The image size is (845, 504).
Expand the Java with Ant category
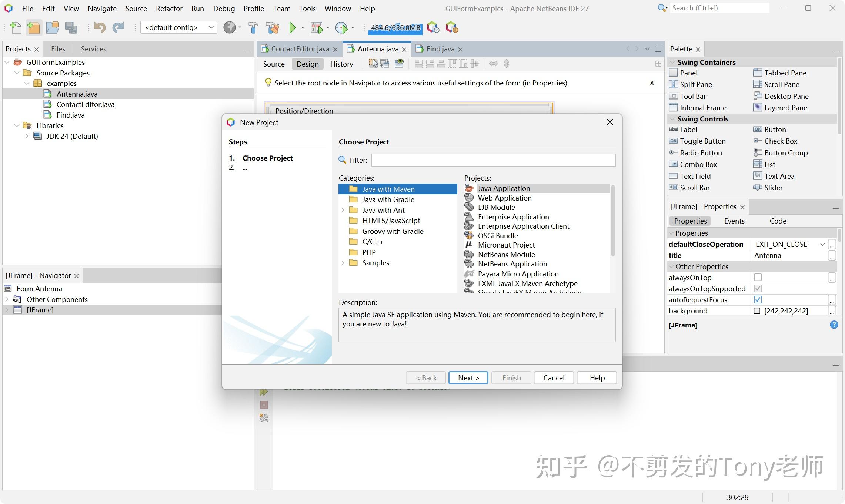tap(343, 210)
